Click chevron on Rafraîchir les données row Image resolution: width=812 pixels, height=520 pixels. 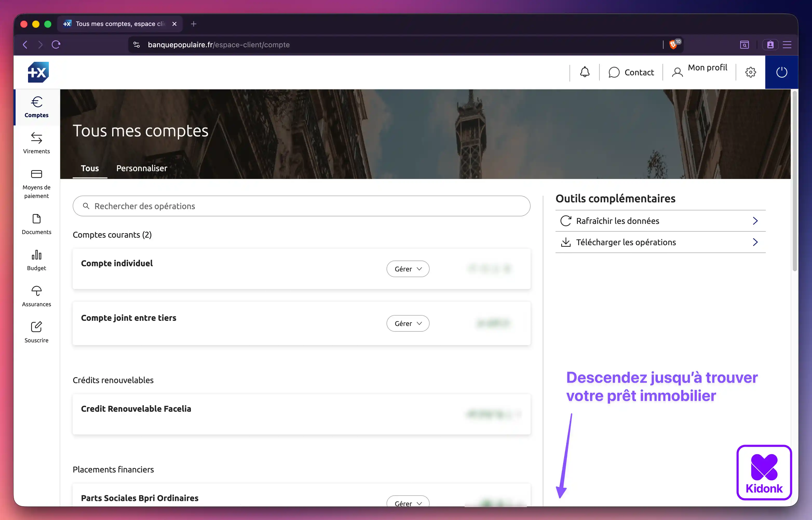coord(755,221)
